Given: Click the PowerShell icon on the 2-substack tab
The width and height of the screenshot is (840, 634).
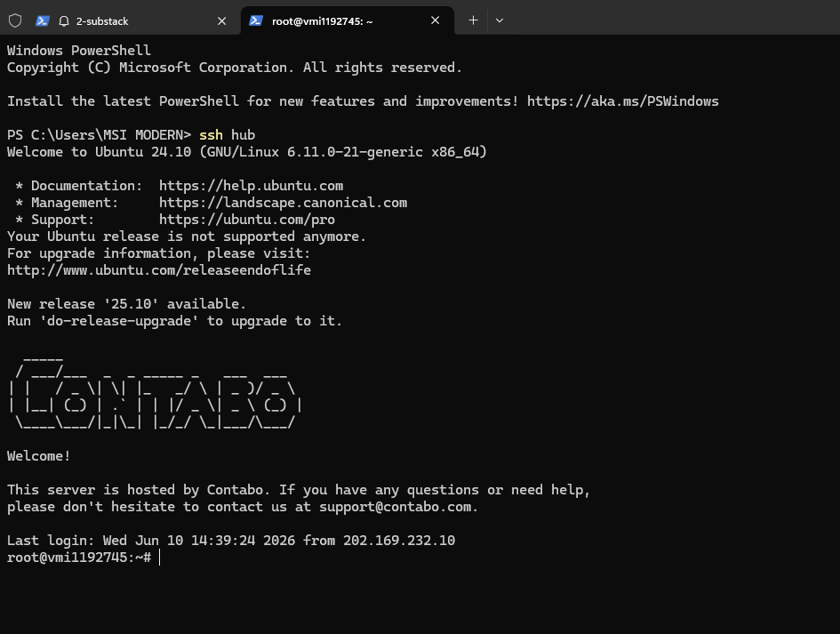Looking at the screenshot, I should pos(43,21).
